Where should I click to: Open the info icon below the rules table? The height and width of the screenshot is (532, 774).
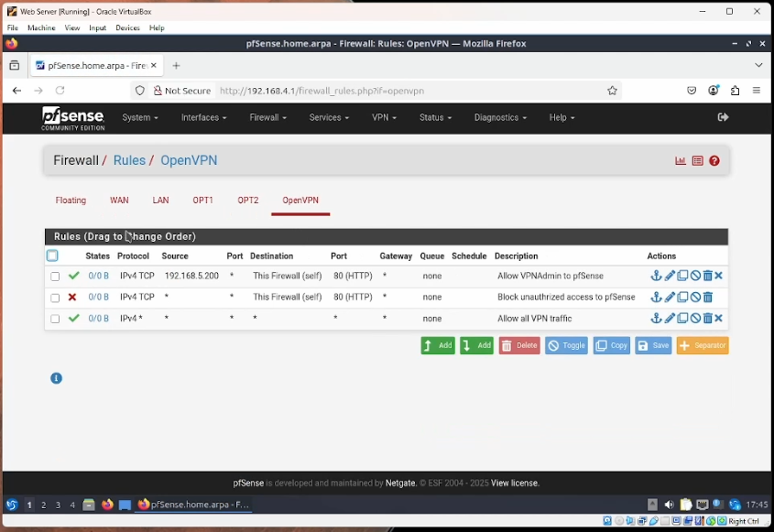(x=56, y=378)
